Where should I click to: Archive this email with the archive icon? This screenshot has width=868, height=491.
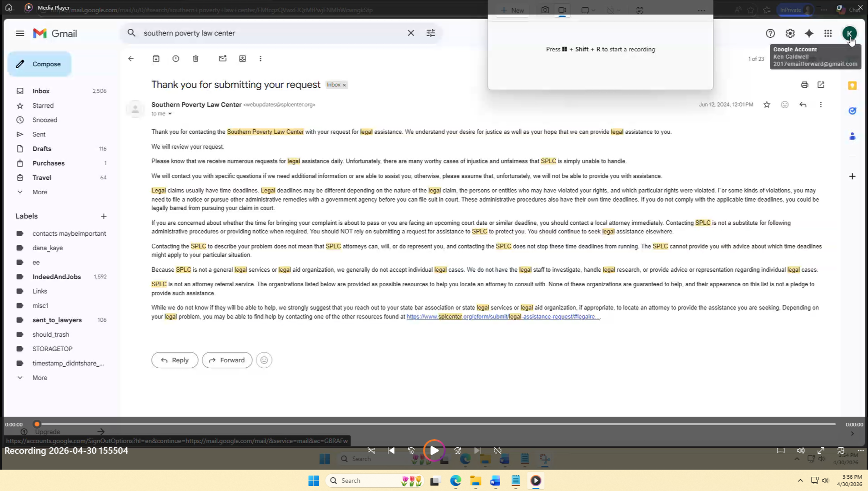156,59
